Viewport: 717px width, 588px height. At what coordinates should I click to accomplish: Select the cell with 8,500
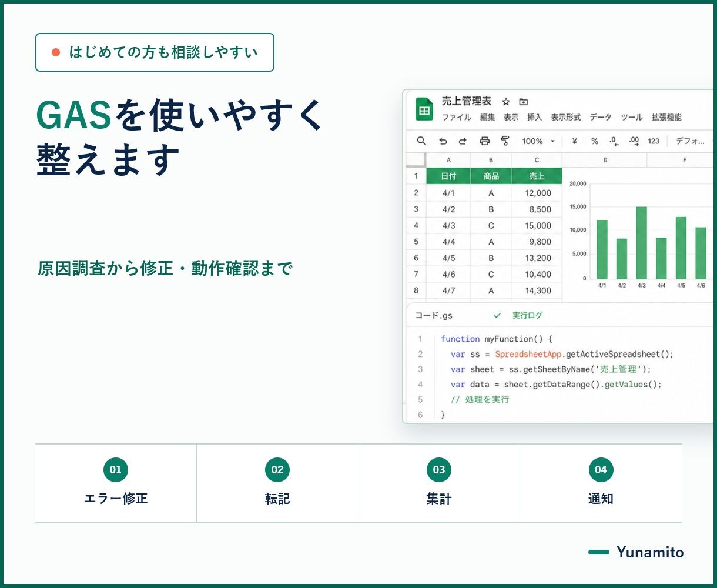coord(537,209)
